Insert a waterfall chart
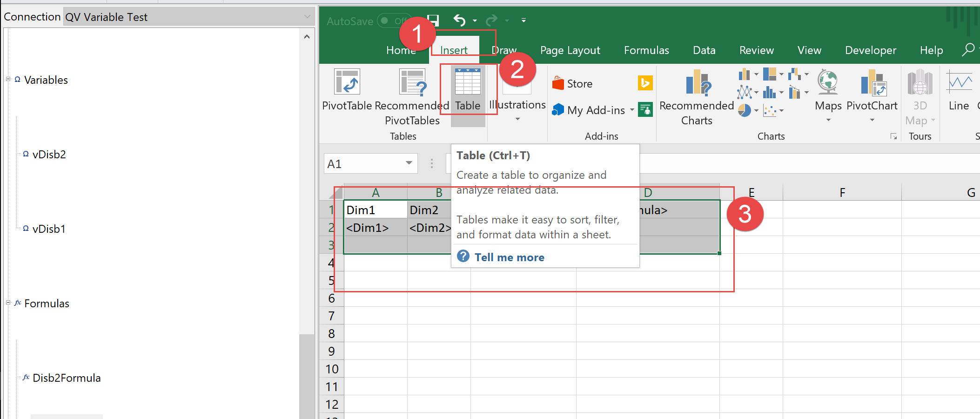The width and height of the screenshot is (980, 419). [x=795, y=74]
